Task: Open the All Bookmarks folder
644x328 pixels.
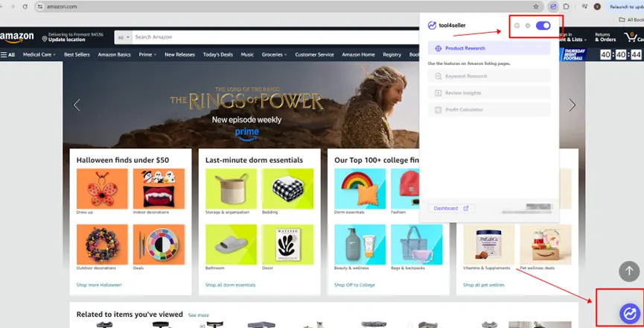Action: point(631,19)
